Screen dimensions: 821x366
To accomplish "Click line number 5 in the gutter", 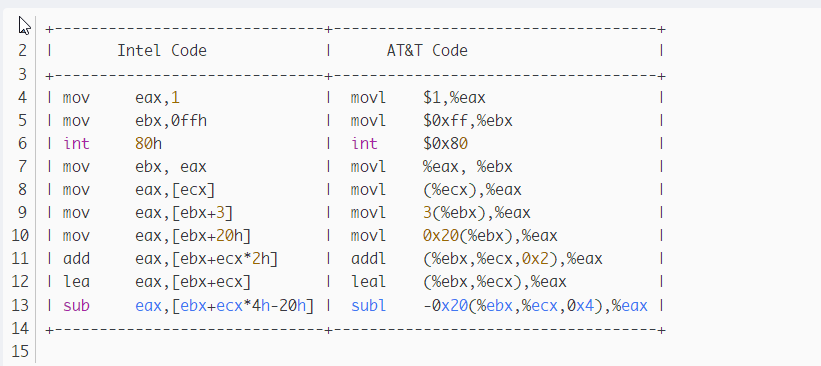I will click(x=21, y=120).
